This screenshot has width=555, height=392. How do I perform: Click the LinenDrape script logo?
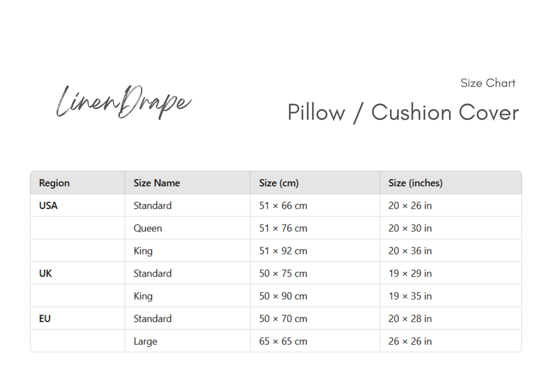pos(124,102)
